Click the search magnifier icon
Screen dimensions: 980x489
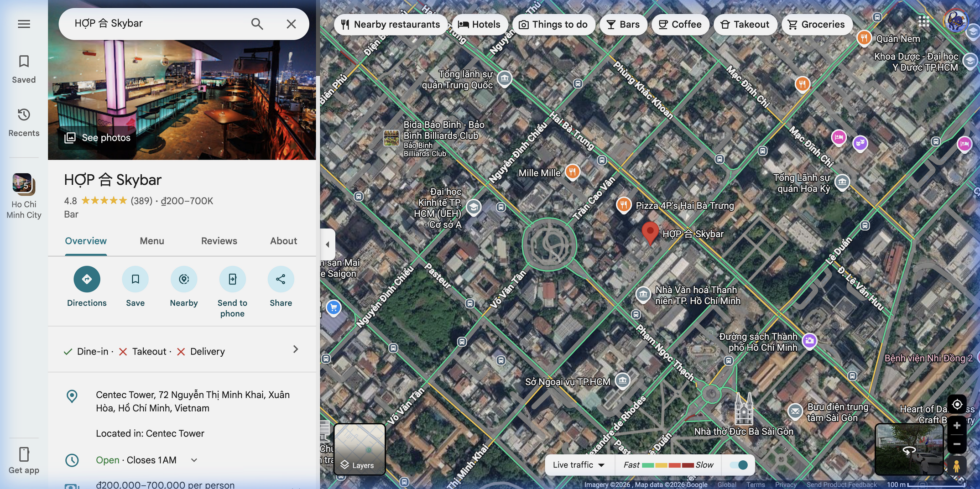pyautogui.click(x=257, y=24)
